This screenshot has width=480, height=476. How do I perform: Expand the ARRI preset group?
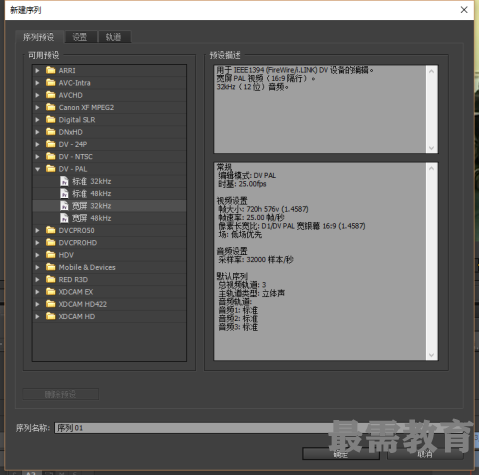tap(37, 71)
